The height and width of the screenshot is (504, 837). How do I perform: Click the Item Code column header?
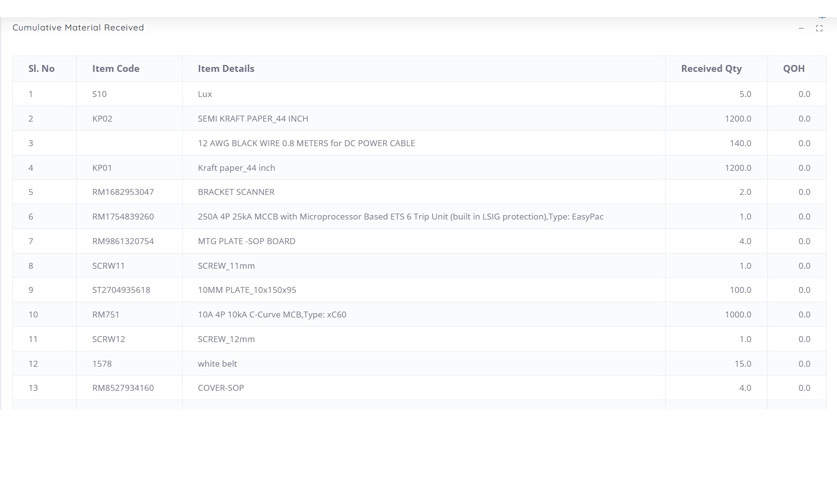(x=116, y=69)
